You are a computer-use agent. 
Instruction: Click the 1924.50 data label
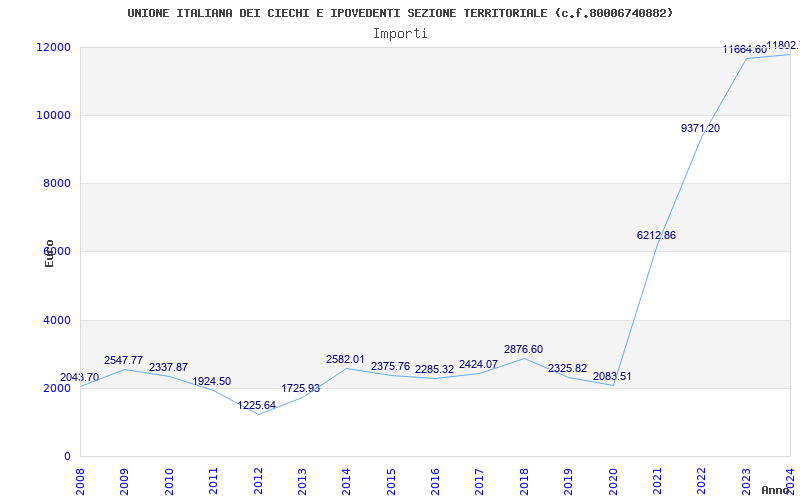coord(211,381)
